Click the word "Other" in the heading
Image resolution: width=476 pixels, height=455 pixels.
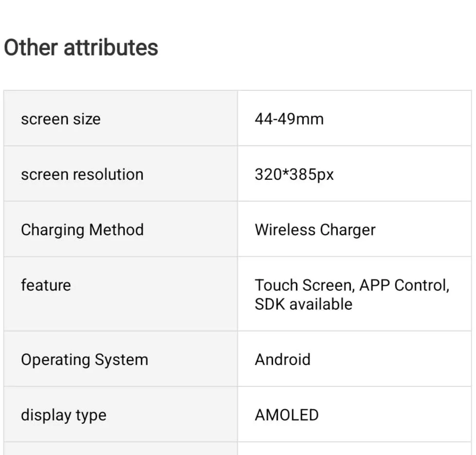pyautogui.click(x=31, y=48)
